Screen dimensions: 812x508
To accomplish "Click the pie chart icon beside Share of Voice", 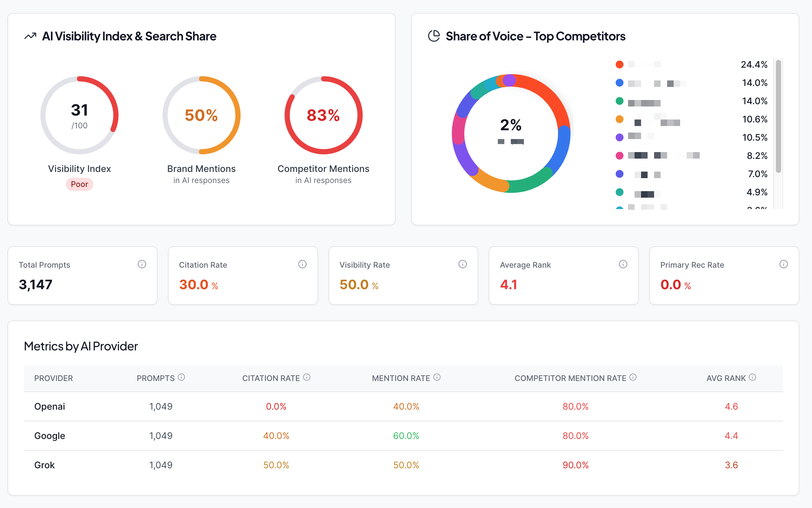I will (434, 36).
